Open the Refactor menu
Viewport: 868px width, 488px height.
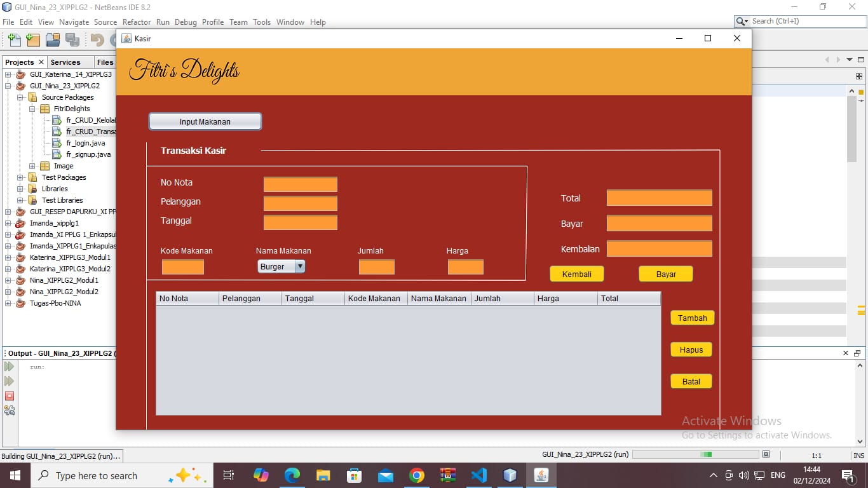click(x=137, y=22)
